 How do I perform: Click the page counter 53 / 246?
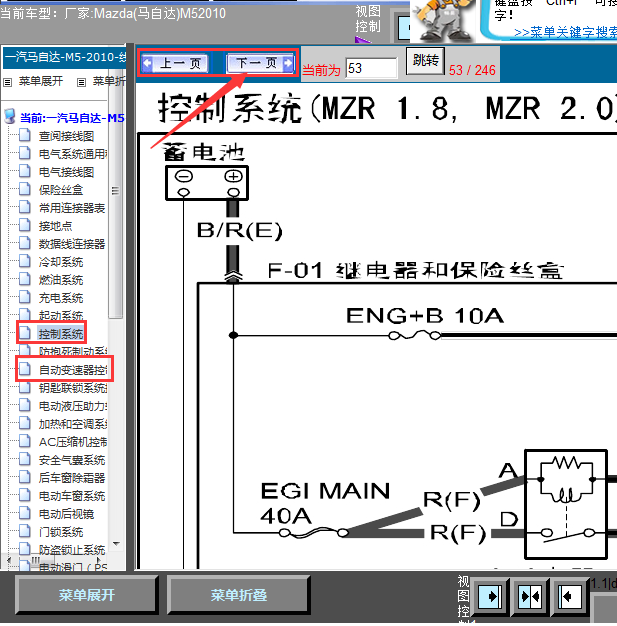pyautogui.click(x=472, y=70)
